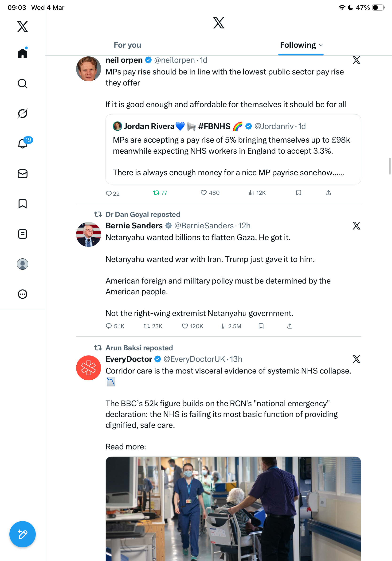The height and width of the screenshot is (561, 392).
Task: Open Bookmarks icon in sidebar
Action: click(x=23, y=203)
